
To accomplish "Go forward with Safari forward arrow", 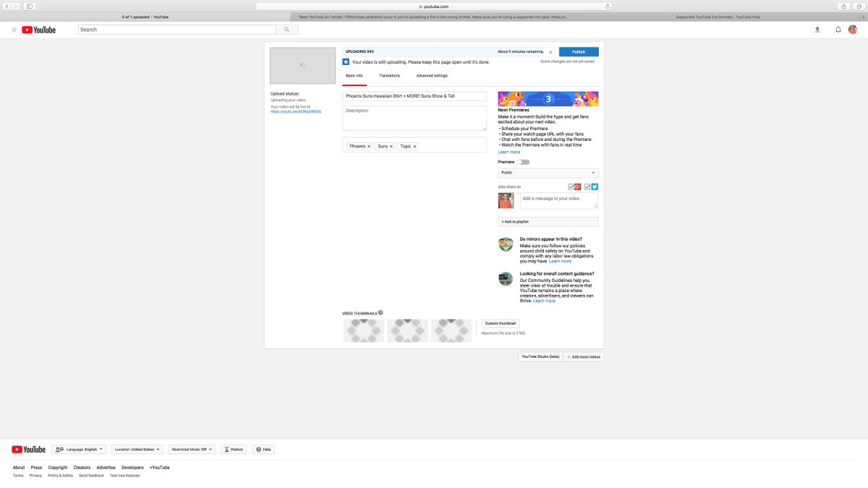I will click(x=16, y=6).
